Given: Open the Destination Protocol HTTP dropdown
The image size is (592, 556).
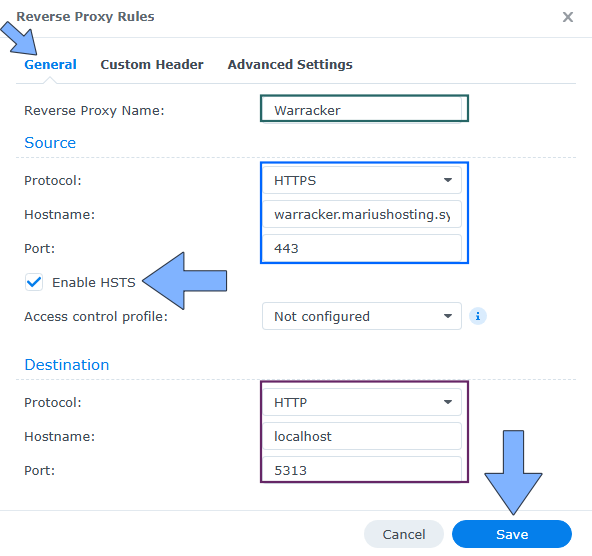Looking at the screenshot, I should pyautogui.click(x=362, y=402).
